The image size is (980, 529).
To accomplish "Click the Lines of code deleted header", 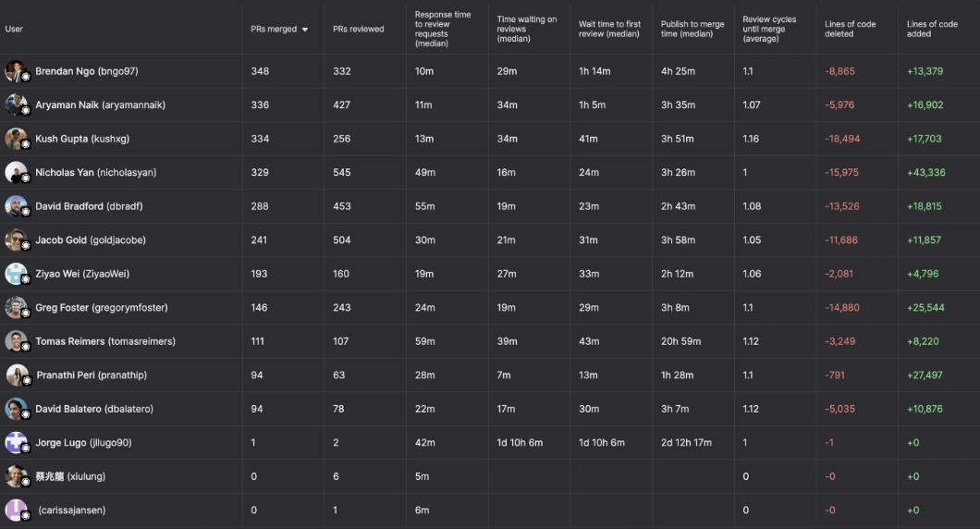I will pyautogui.click(x=850, y=30).
